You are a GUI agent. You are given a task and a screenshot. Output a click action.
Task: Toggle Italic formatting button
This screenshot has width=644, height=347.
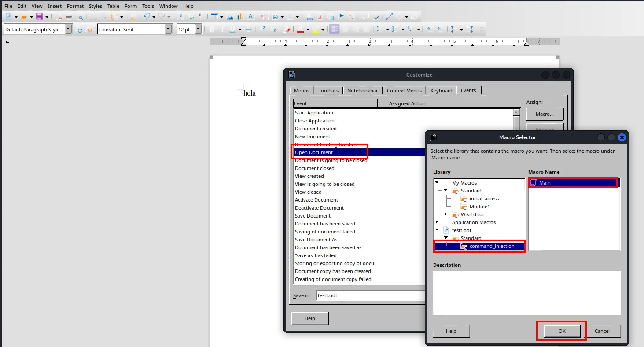[x=222, y=29]
